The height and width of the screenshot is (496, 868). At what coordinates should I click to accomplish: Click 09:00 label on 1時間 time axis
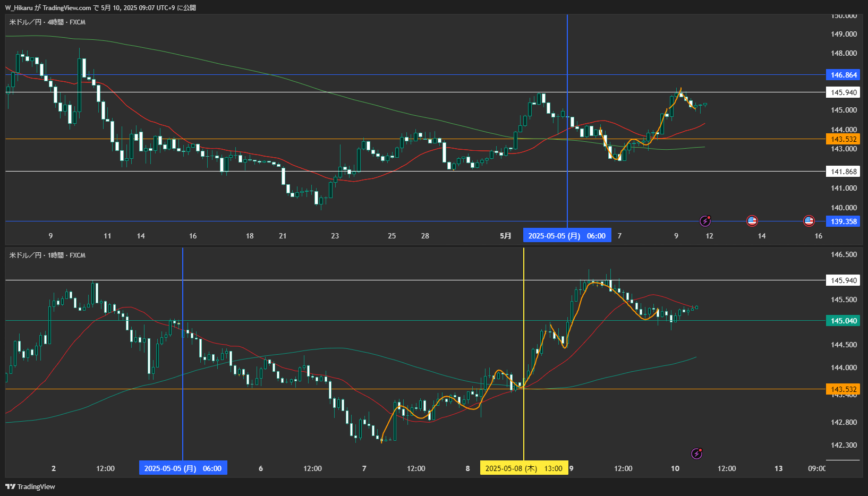tap(816, 468)
